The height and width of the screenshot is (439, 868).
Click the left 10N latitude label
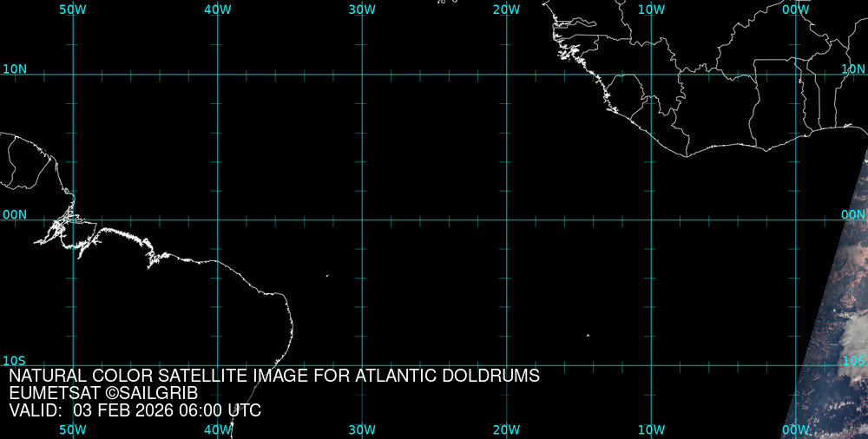[x=14, y=69]
